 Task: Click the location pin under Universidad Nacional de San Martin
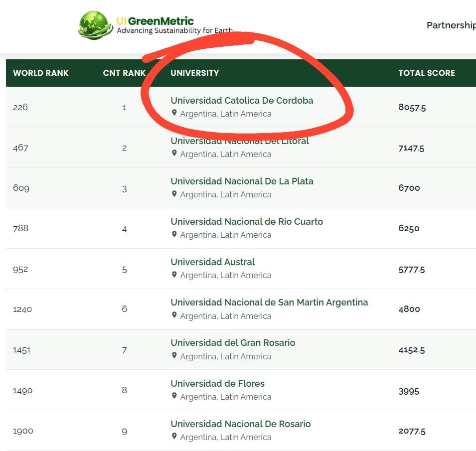(x=174, y=315)
